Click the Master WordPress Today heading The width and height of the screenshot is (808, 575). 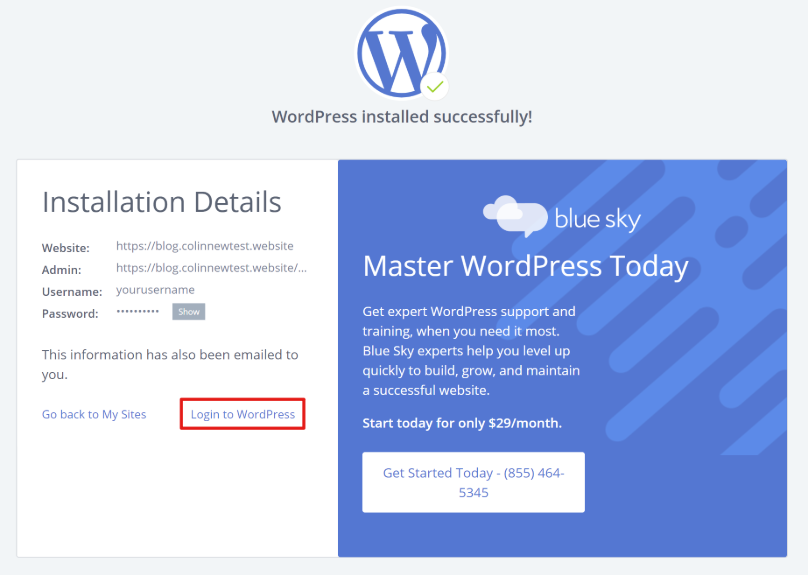click(526, 266)
